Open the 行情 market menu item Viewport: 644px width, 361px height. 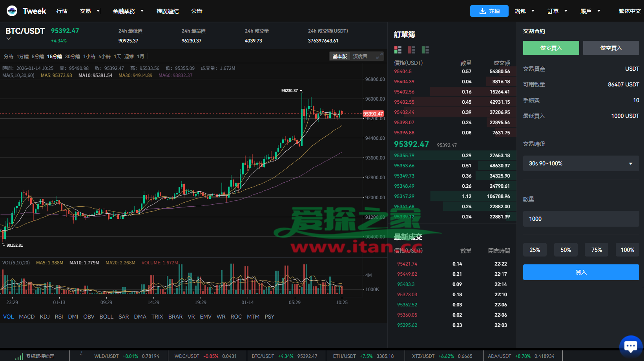[62, 11]
